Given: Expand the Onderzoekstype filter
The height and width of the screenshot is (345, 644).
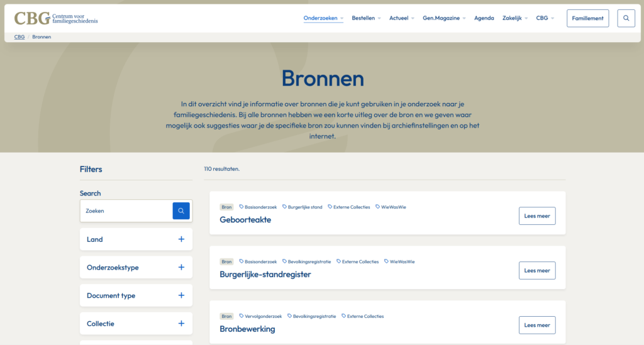Looking at the screenshot, I should (181, 268).
